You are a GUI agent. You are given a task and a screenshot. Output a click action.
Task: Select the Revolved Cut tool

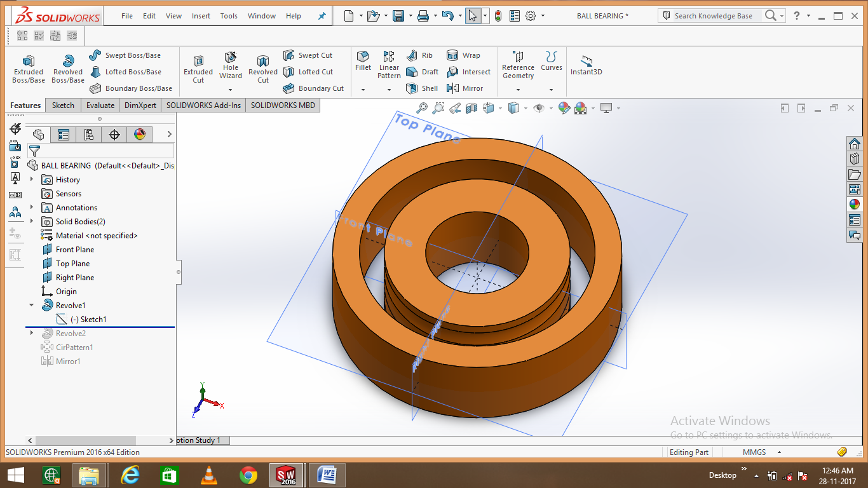[x=262, y=68]
